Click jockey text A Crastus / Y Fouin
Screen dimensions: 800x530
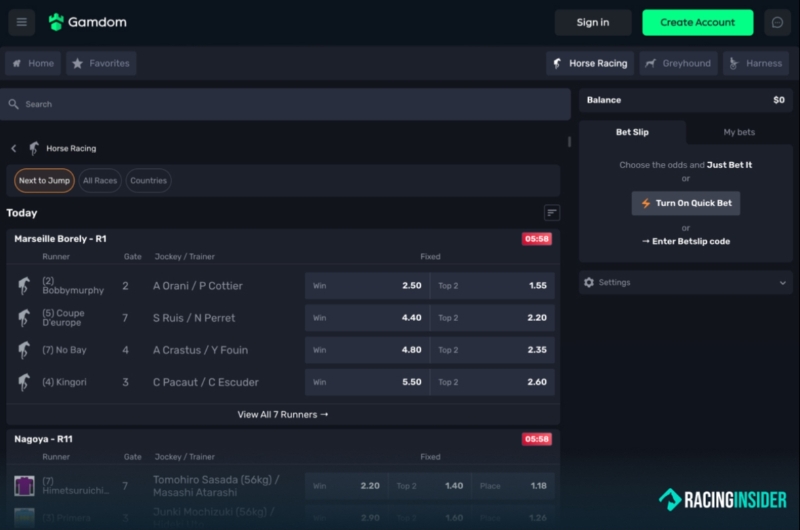tap(201, 350)
